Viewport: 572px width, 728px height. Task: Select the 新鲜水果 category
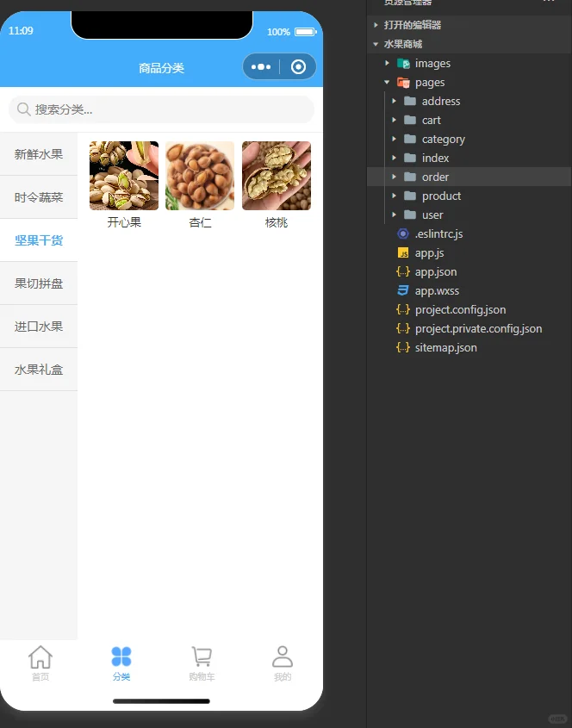click(x=39, y=154)
